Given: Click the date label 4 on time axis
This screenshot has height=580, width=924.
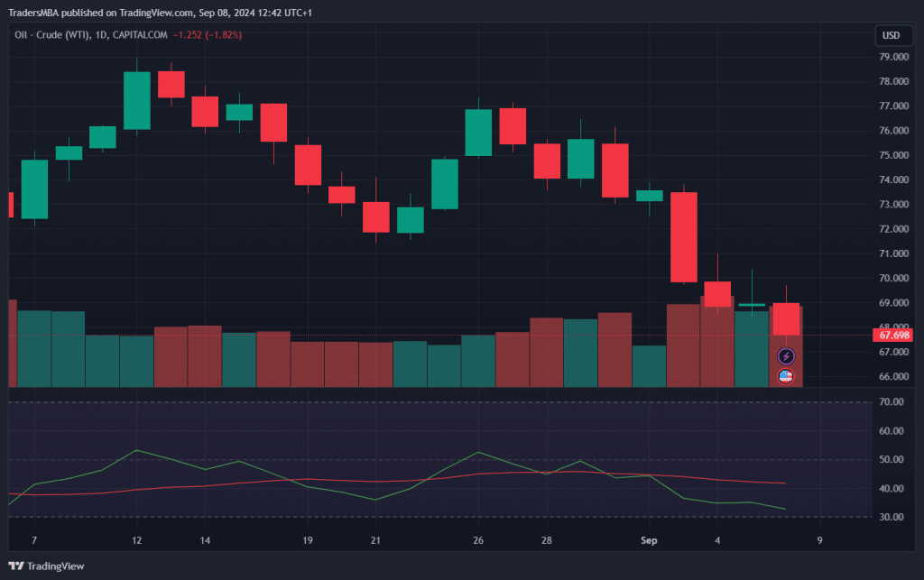Looking at the screenshot, I should 717,540.
